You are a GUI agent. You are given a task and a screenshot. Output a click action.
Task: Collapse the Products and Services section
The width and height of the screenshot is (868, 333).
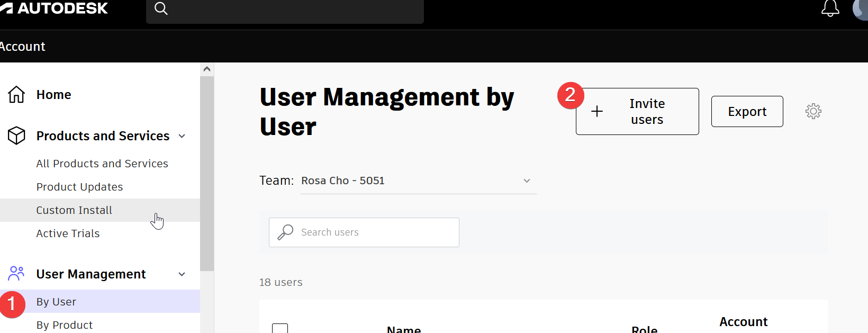(182, 136)
